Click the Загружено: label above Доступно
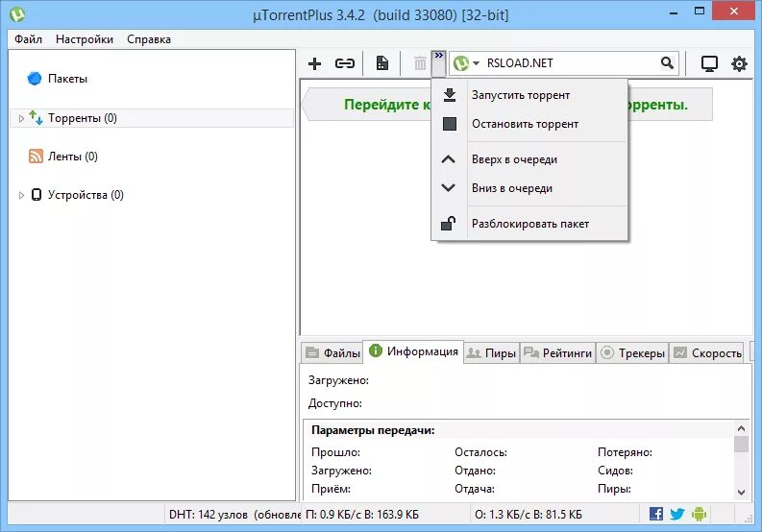The height and width of the screenshot is (532, 762). pyautogui.click(x=338, y=380)
